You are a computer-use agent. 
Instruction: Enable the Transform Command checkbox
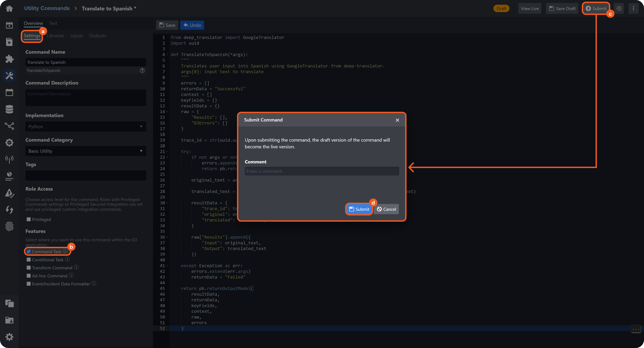pos(29,268)
